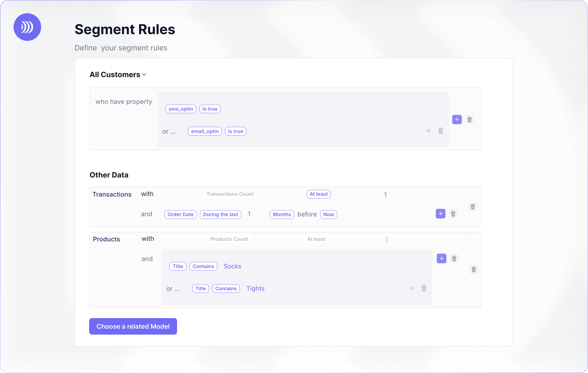
Task: Remove the entire Products block trash icon
Action: coord(473,270)
